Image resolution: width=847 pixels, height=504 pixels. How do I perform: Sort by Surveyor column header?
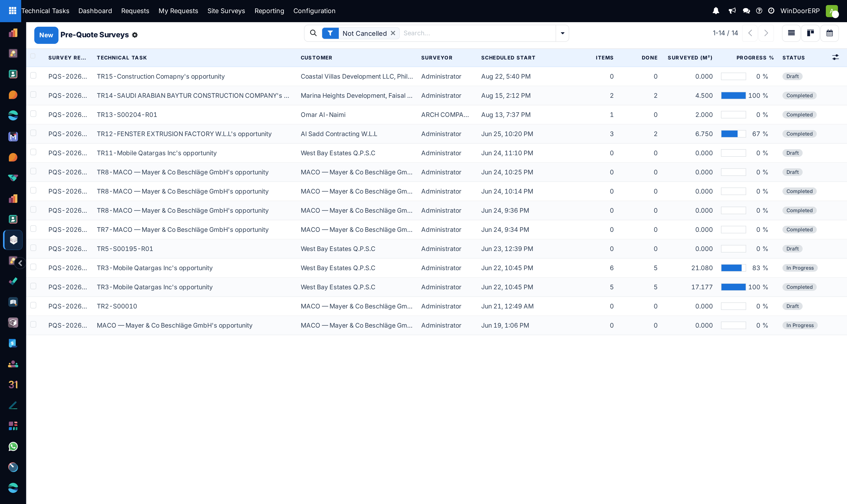click(437, 58)
